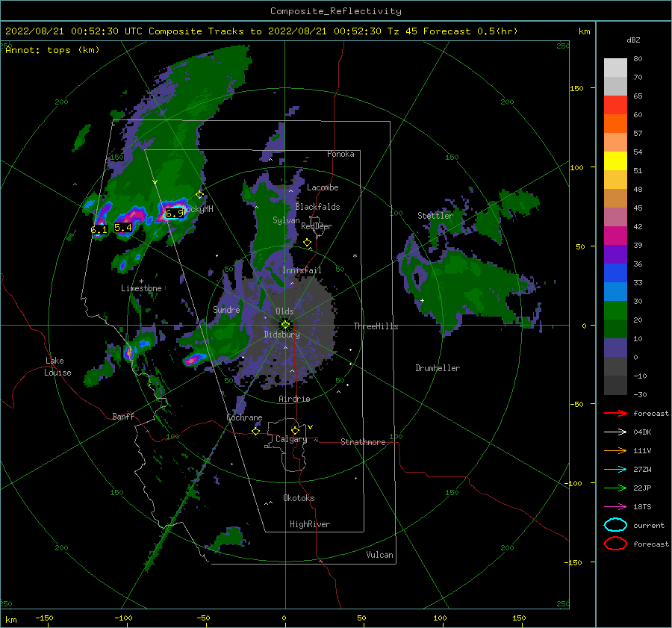Pick the bright yellow 54-51 dBZ swatch
Image resolution: width=672 pixels, height=628 pixels.
(x=615, y=161)
